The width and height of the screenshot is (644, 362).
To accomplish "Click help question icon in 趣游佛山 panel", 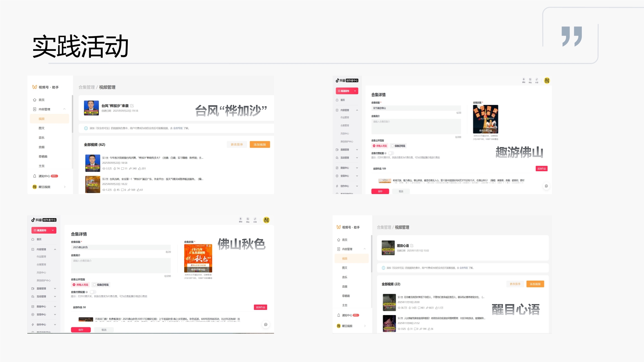I will 546,186.
